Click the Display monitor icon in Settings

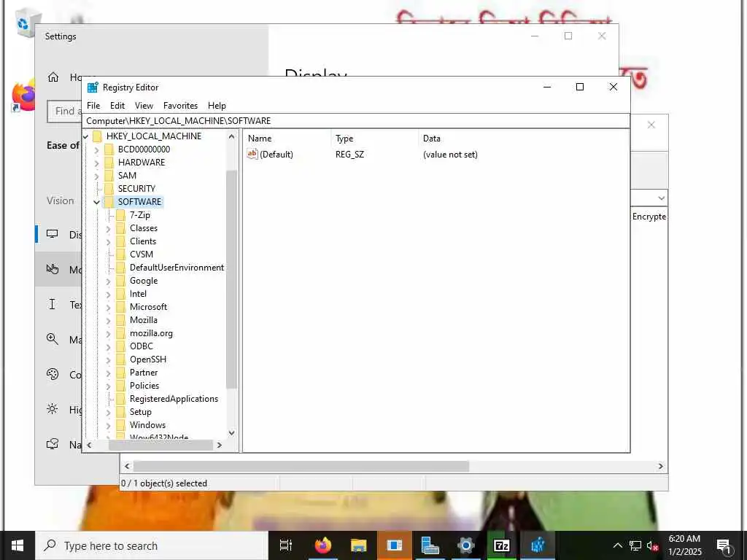53,234
